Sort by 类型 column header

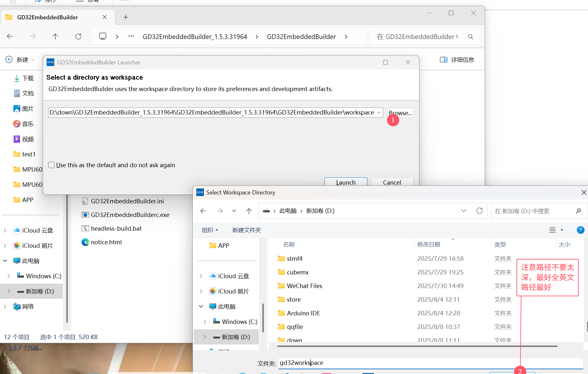pyautogui.click(x=500, y=245)
